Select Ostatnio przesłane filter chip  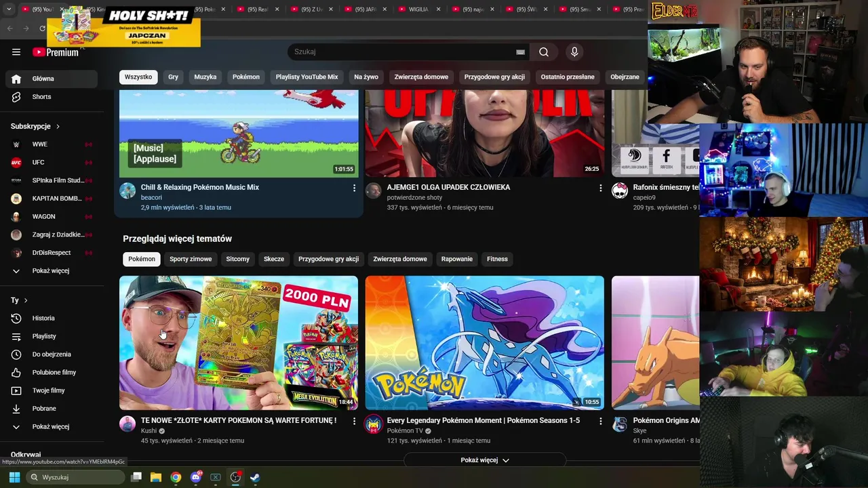click(568, 77)
